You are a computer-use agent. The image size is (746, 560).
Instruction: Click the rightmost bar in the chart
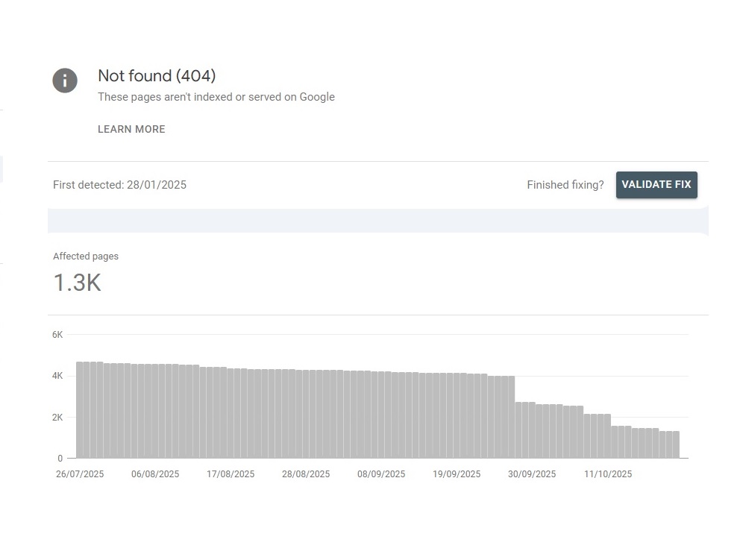coord(675,444)
